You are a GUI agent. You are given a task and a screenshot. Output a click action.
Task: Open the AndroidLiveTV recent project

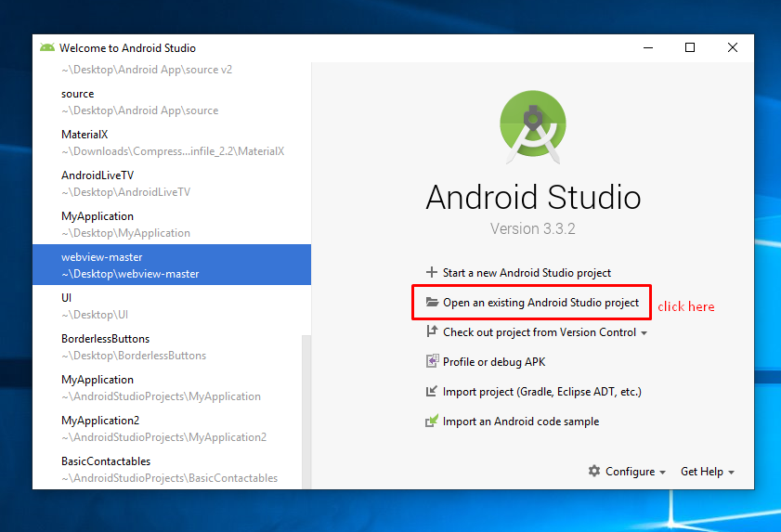point(172,183)
